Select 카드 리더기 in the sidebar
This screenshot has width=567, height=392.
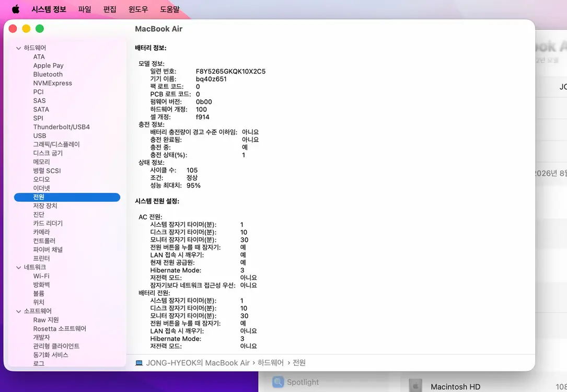48,223
